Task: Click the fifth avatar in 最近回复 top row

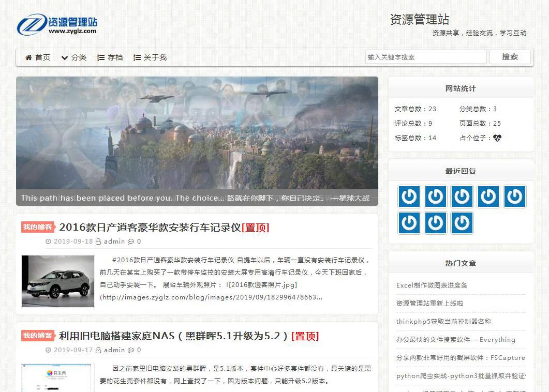Action: (515, 197)
